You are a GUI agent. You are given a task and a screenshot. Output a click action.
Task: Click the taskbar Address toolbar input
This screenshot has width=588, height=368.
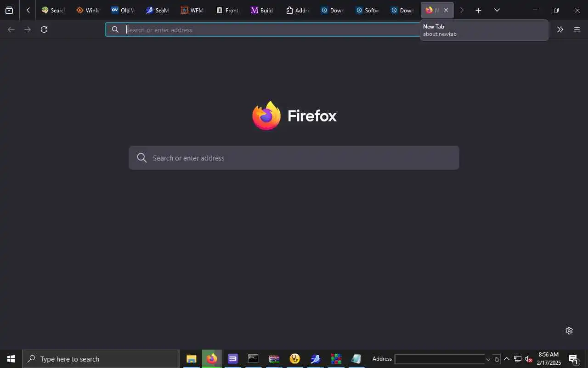[x=440, y=359]
